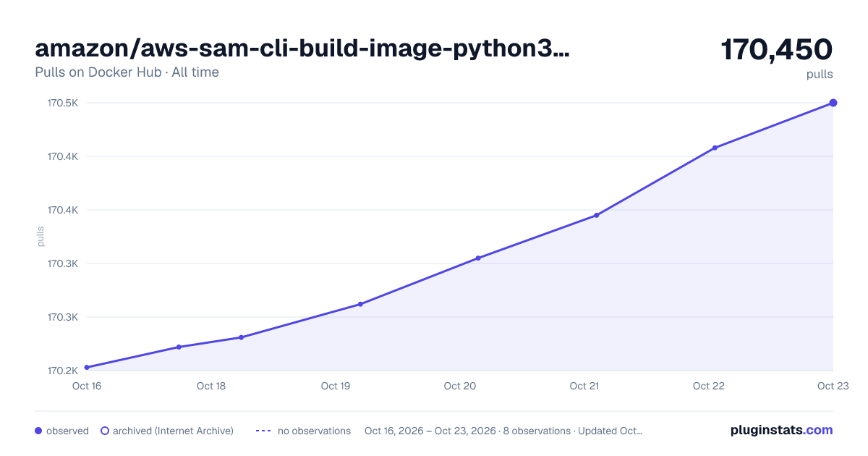Select the first data point at Oct 16

tap(87, 368)
